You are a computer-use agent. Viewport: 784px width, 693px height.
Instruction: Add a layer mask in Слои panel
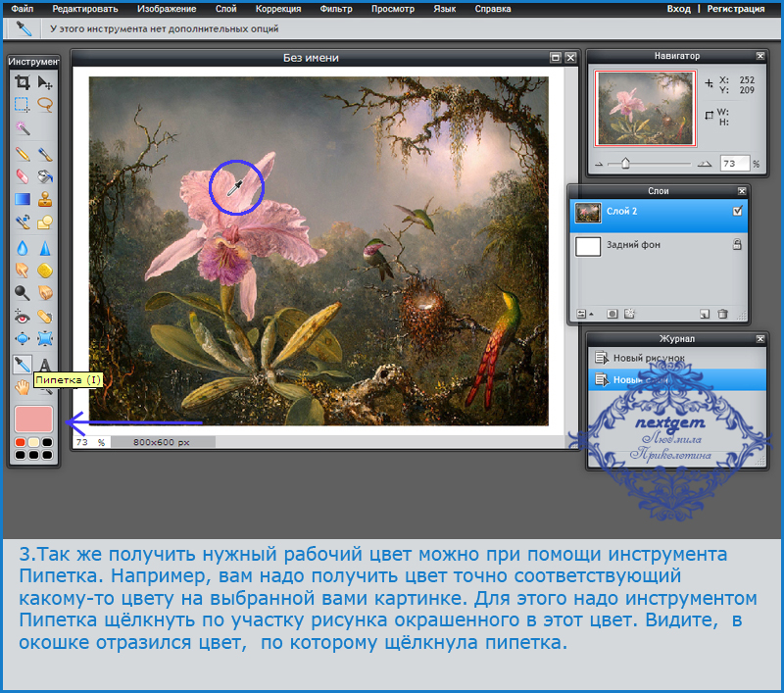coord(612,314)
